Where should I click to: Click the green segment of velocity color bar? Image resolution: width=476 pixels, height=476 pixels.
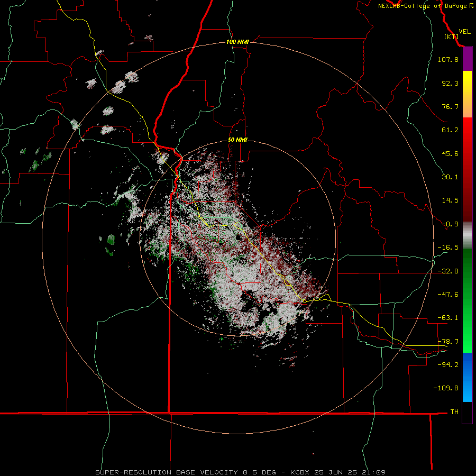(467, 300)
